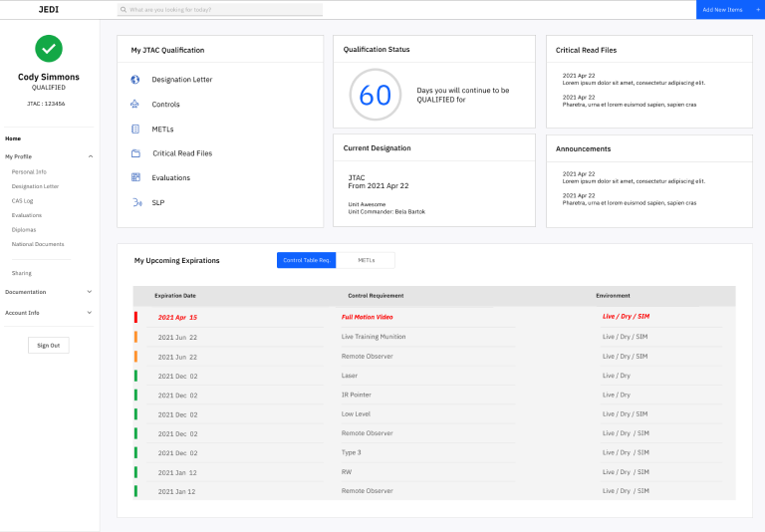Collapse the My Profile sidebar section
This screenshot has width=765, height=532.
pos(90,156)
